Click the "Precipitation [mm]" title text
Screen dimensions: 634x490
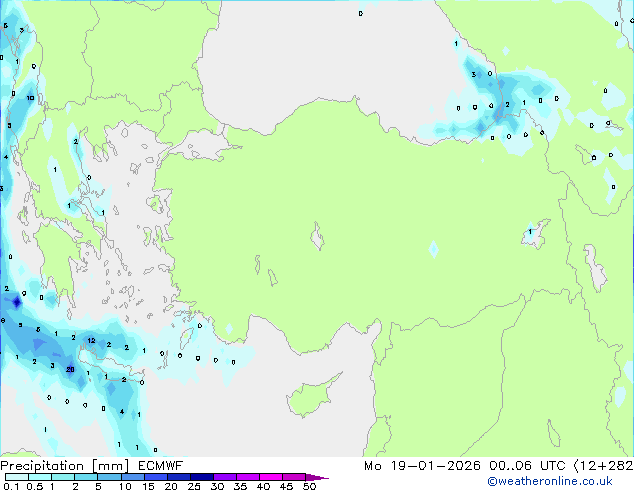65,466
